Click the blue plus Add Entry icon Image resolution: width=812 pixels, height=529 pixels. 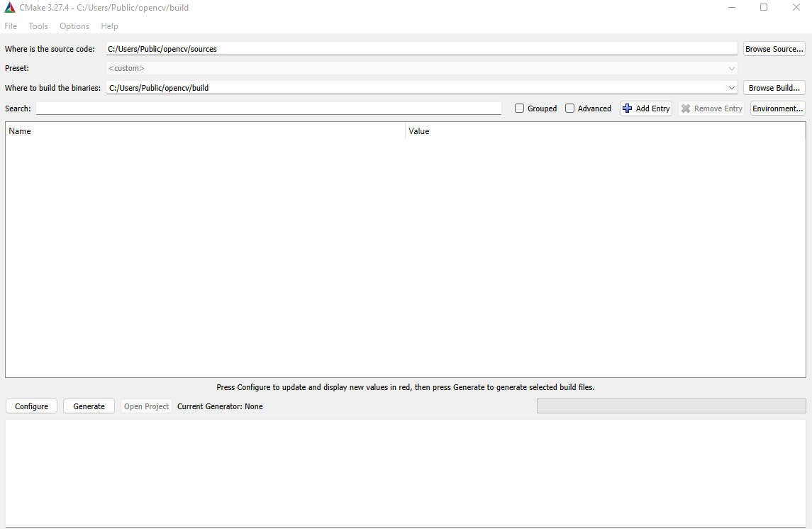click(x=627, y=108)
